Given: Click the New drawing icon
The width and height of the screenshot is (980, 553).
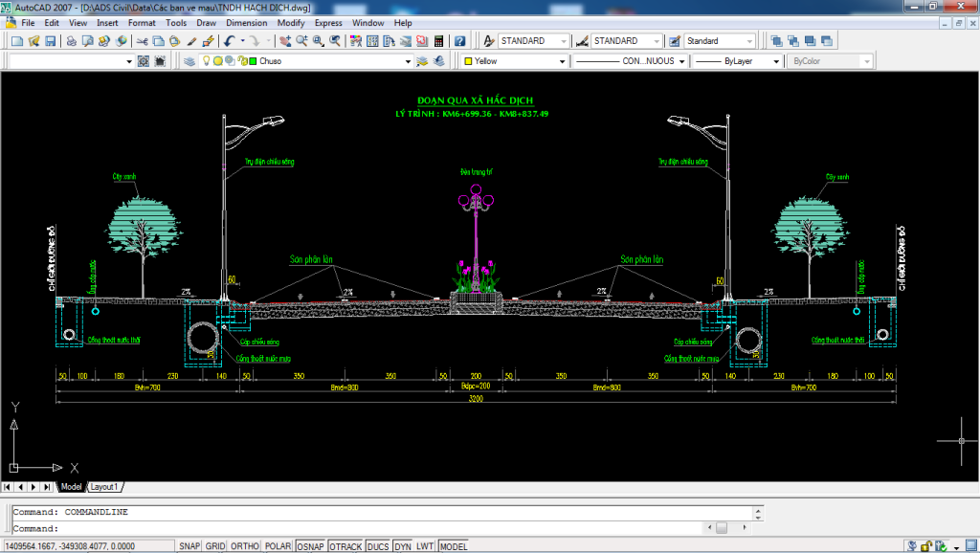Looking at the screenshot, I should pos(16,41).
